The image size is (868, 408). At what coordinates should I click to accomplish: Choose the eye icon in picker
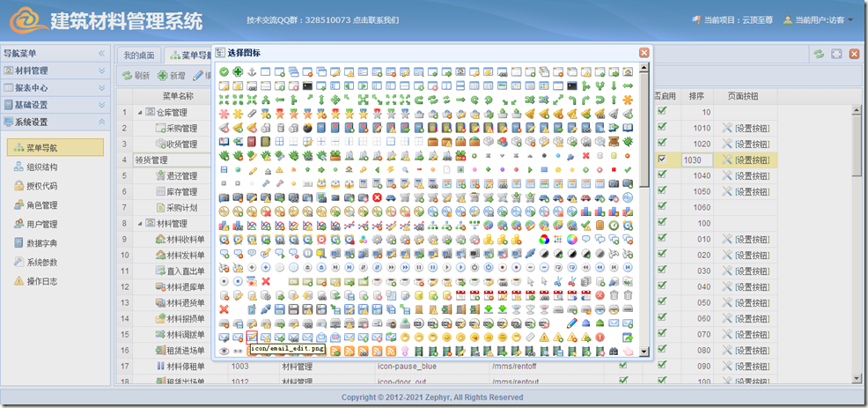pyautogui.click(x=224, y=351)
